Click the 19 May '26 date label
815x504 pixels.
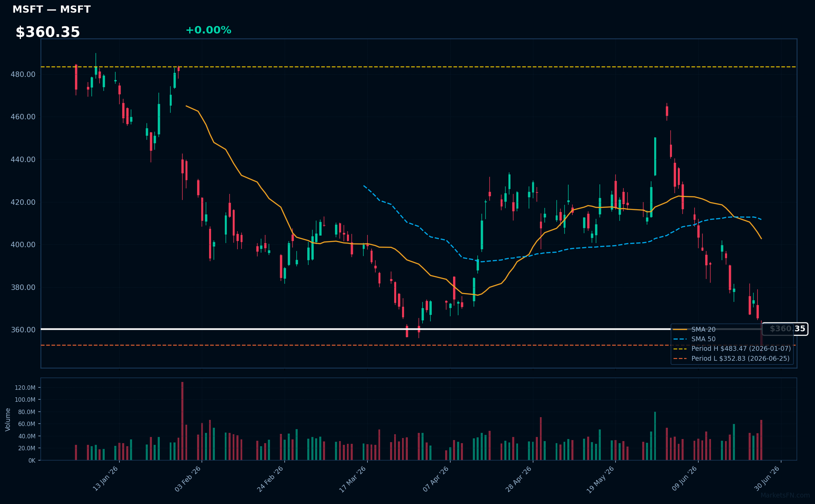[x=601, y=479]
